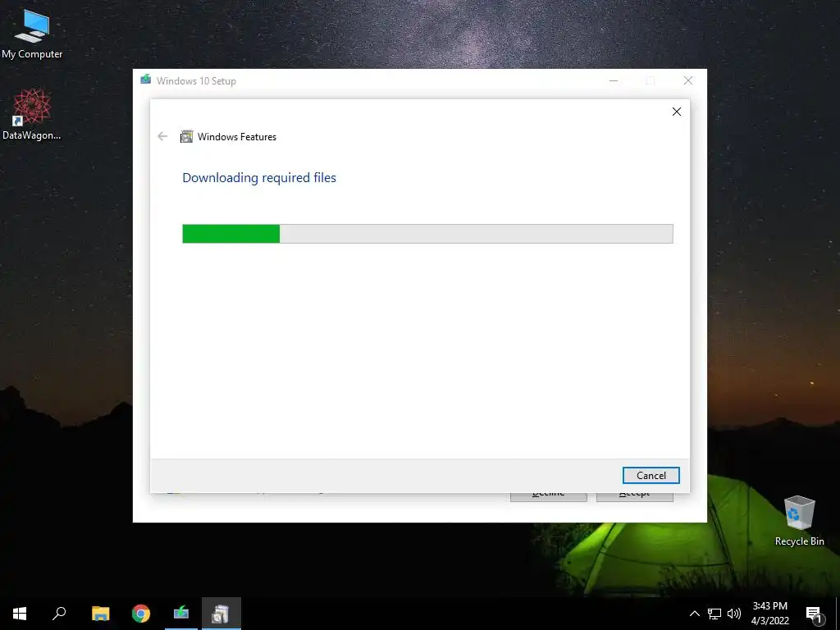Switch to Windows 10 Setup taskbar item
Viewport: 840px width, 630px height.
(181, 614)
